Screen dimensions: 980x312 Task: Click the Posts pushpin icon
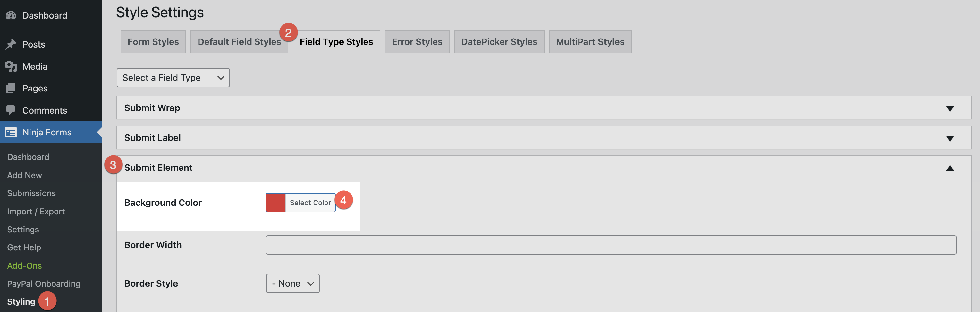coord(11,44)
